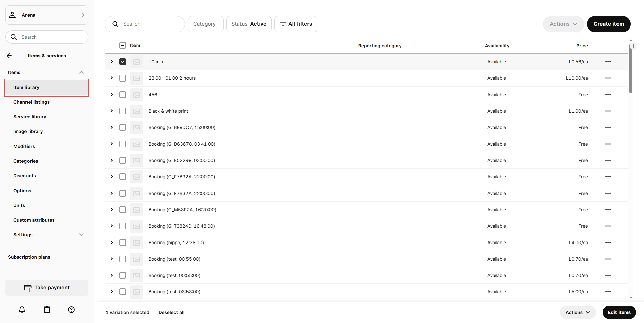
Task: Open three-dot menu for Booking (hippo, 12:36:00)
Action: (x=608, y=243)
